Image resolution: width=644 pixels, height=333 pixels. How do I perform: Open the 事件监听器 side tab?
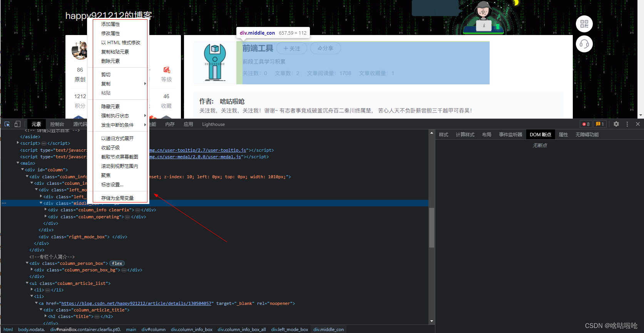click(x=510, y=134)
